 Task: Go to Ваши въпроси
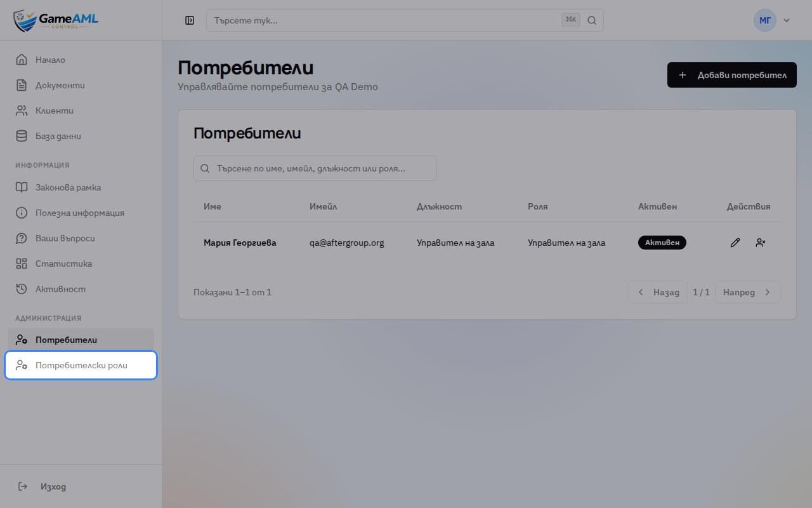pyautogui.click(x=81, y=238)
